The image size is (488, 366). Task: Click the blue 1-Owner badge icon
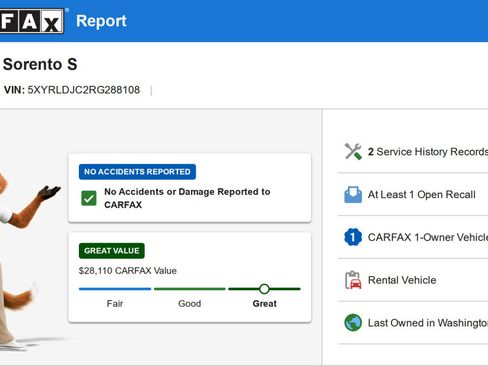coord(353,237)
